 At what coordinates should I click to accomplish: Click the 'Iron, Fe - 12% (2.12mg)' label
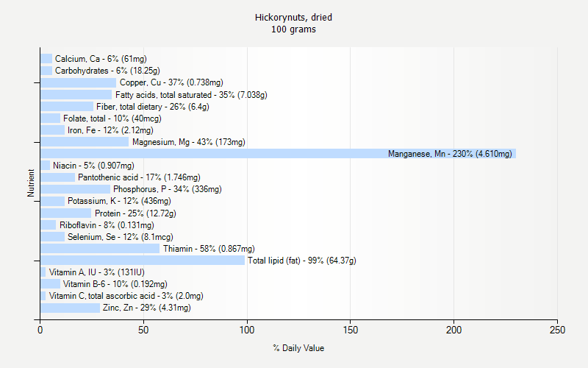pos(110,130)
